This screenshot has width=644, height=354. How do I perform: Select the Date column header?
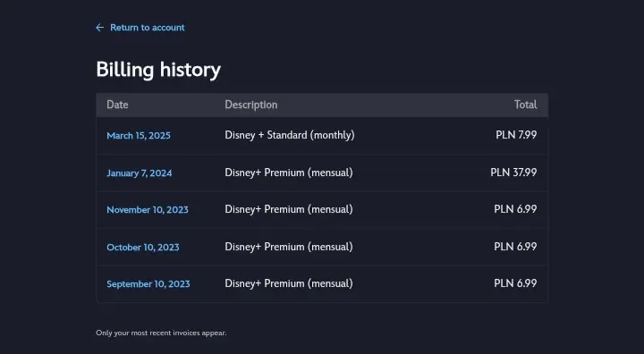117,105
